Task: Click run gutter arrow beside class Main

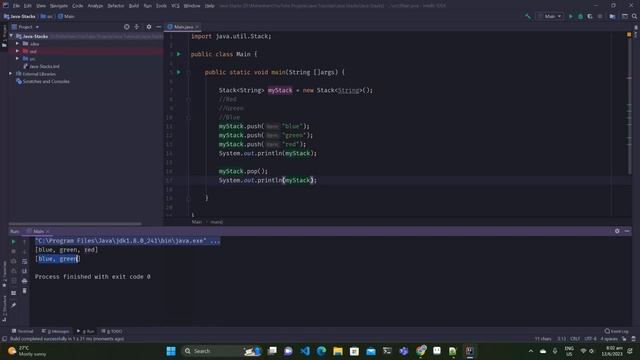Action: pos(178,54)
